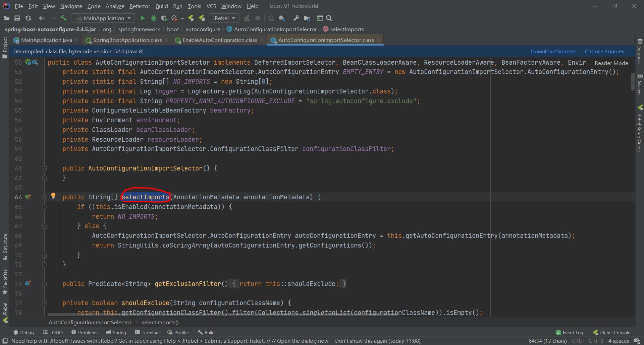The width and height of the screenshot is (644, 345).
Task: Open the JRebel dropdown in toolbar
Action: point(224,18)
